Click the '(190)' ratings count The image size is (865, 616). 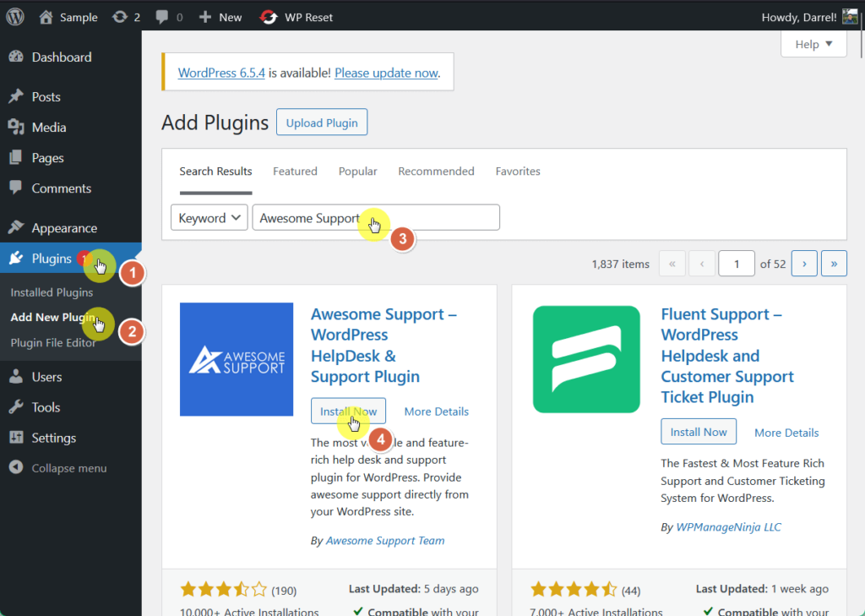point(284,591)
